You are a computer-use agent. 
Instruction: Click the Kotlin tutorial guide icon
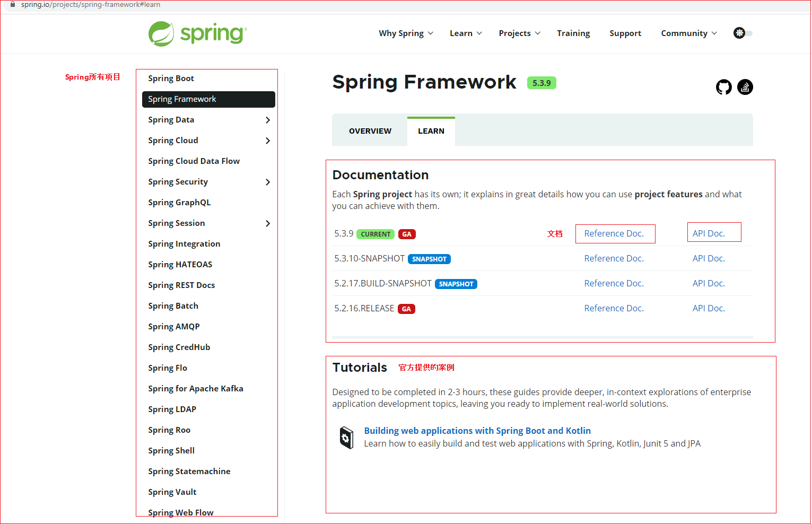[x=346, y=438]
